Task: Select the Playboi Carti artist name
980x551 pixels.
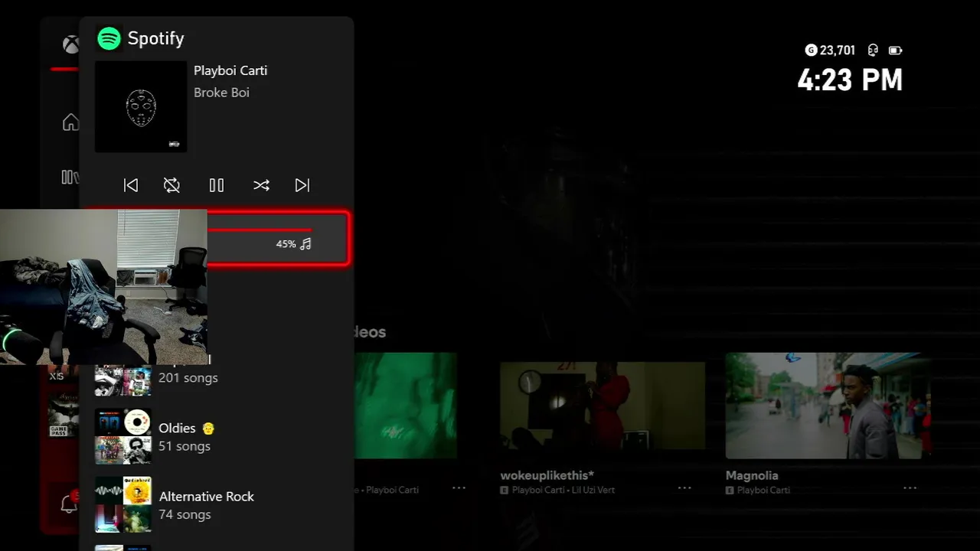Action: (230, 70)
